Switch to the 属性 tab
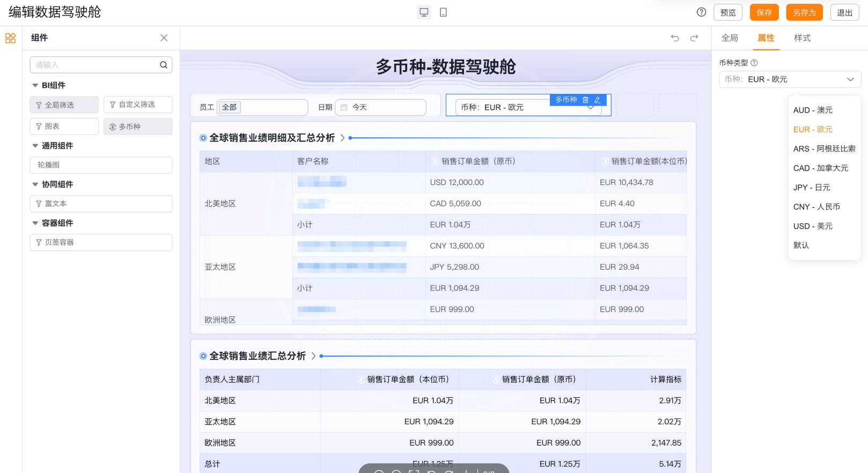Viewport: 868px width, 473px height. pos(766,38)
